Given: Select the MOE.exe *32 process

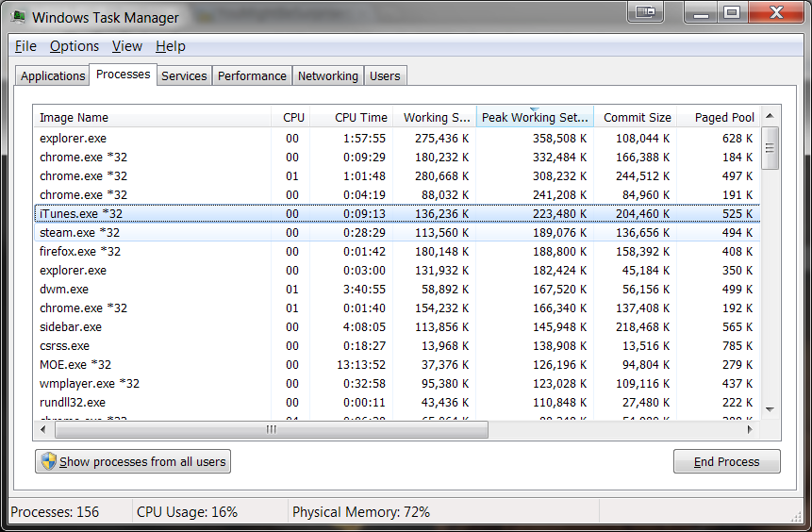Looking at the screenshot, I should [x=397, y=365].
